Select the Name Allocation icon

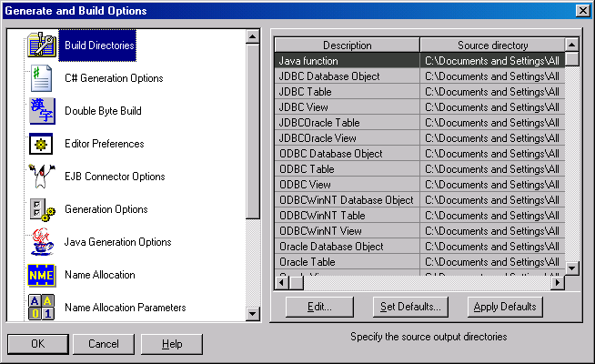pos(42,274)
